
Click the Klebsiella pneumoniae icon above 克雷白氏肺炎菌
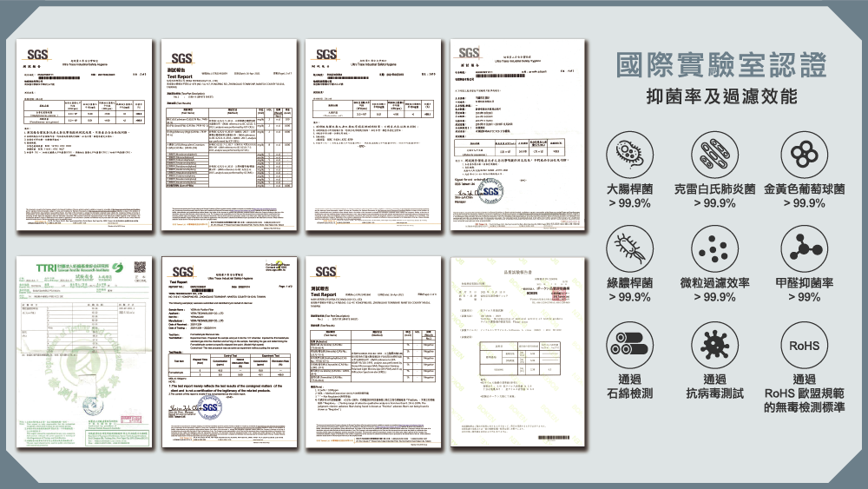[714, 155]
